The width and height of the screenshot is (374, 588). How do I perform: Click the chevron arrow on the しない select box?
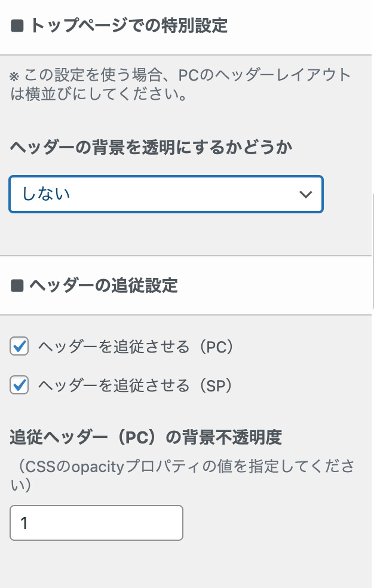coord(305,194)
